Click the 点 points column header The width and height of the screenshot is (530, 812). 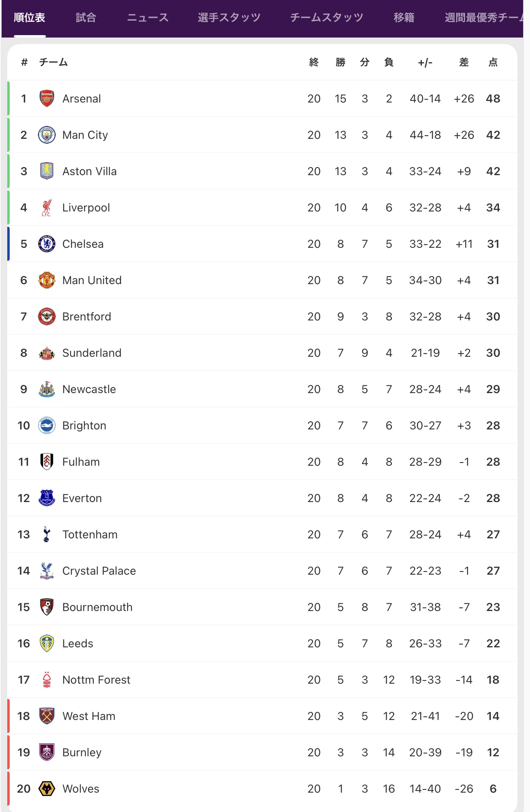[493, 62]
